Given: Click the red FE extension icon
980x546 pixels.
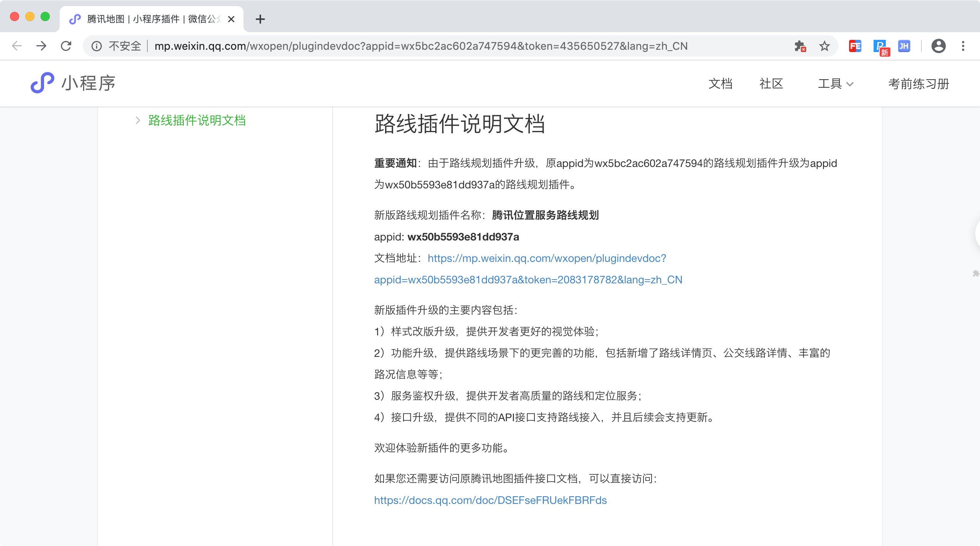Looking at the screenshot, I should [x=855, y=46].
